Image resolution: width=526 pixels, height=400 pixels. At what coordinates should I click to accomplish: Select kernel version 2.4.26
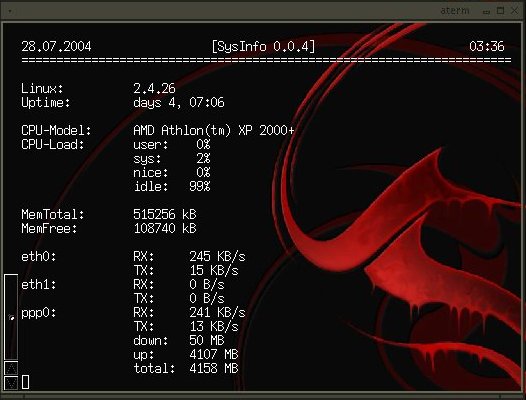[154, 89]
